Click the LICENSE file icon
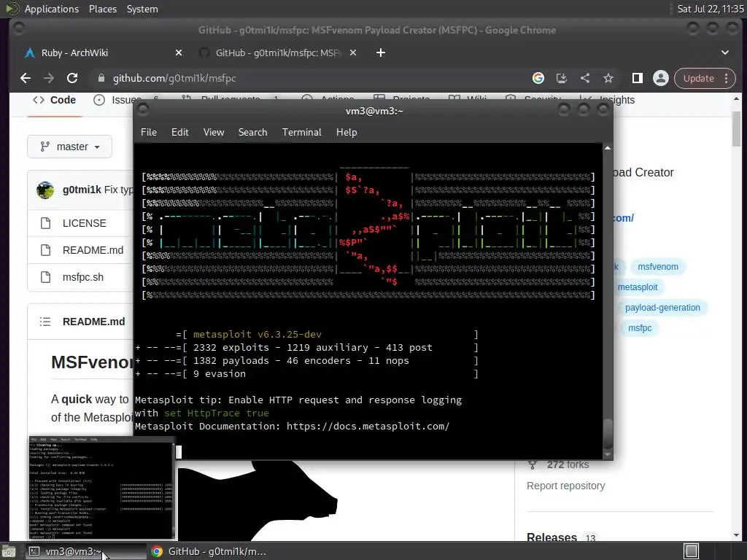 [x=45, y=223]
